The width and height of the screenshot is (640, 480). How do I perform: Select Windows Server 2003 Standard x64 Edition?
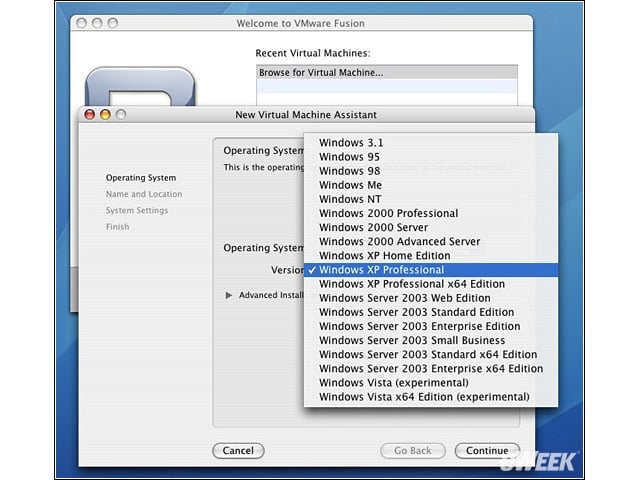[431, 354]
